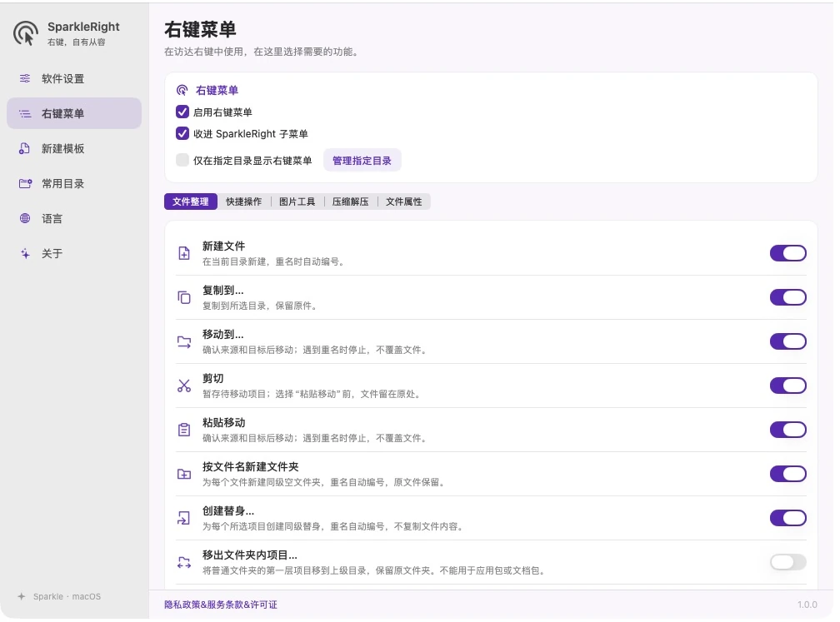Image resolution: width=840 pixels, height=622 pixels.
Task: Click the 右键菜单 section header text in the card
Action: [x=217, y=91]
